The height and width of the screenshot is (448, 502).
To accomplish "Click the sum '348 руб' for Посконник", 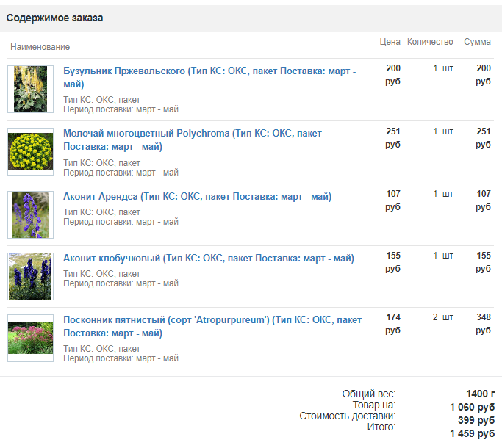I will pos(483,324).
